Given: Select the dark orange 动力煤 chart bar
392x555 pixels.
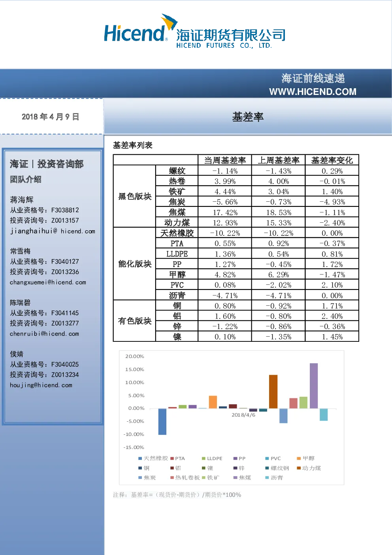Looking at the screenshot, I should pyautogui.click(x=273, y=392).
